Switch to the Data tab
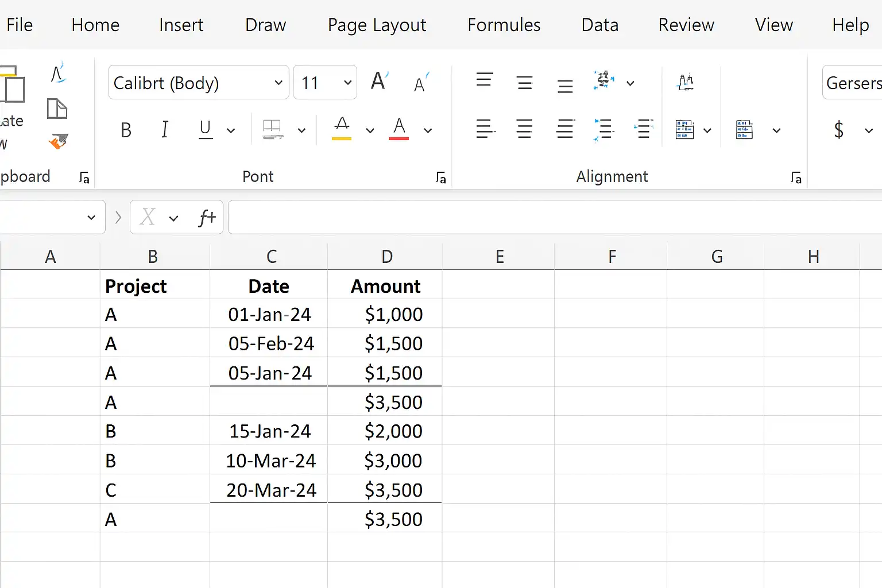 (599, 25)
